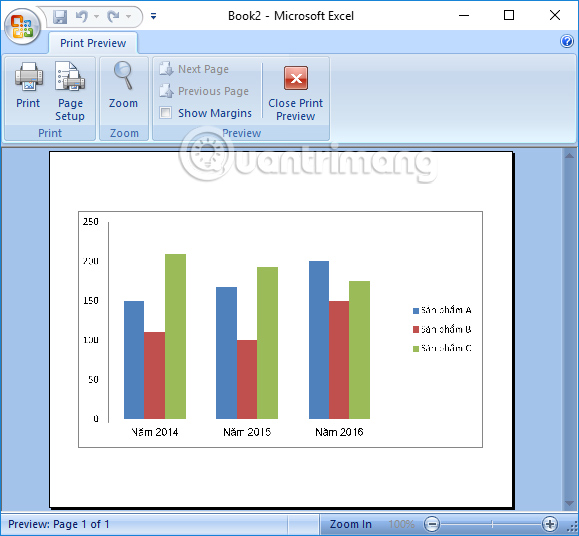Click the red Sản phẩm B legend swatch

[x=416, y=329]
